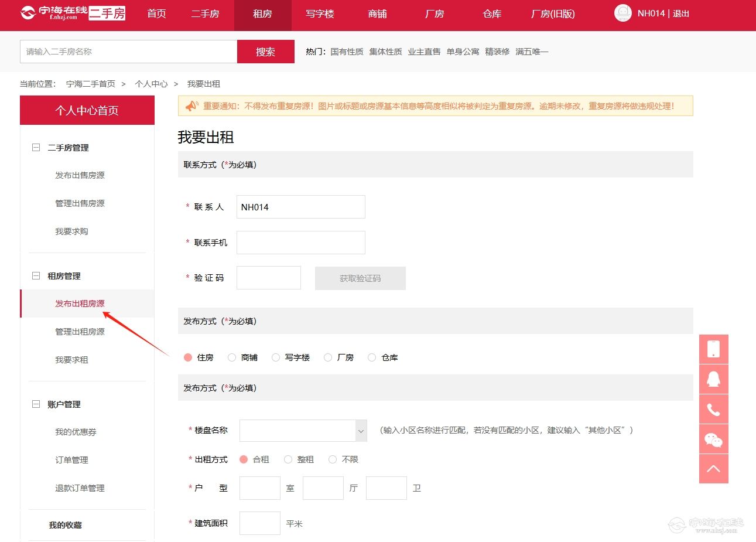Image resolution: width=756 pixels, height=542 pixels.
Task: Collapse the 账户管理 section
Action: (36, 404)
